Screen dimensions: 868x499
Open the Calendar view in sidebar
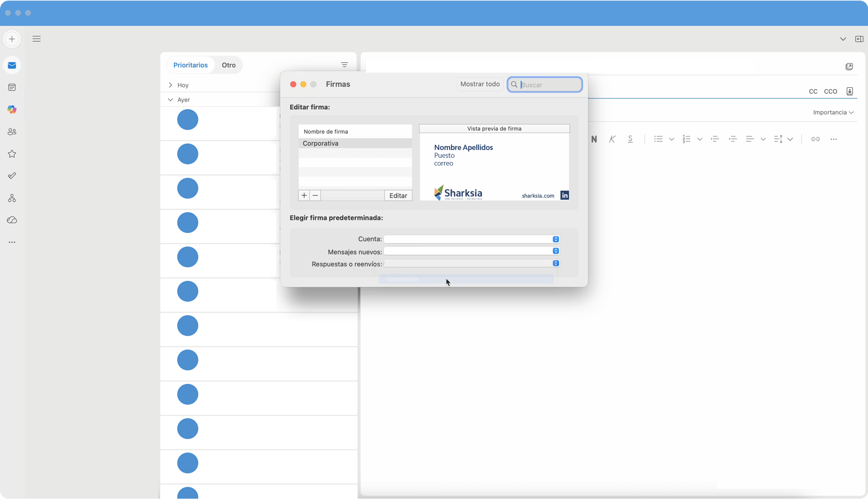click(x=12, y=87)
